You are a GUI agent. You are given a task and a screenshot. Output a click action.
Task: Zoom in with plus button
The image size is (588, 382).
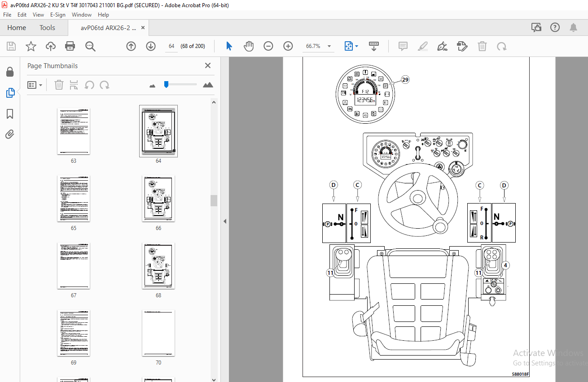pos(288,46)
